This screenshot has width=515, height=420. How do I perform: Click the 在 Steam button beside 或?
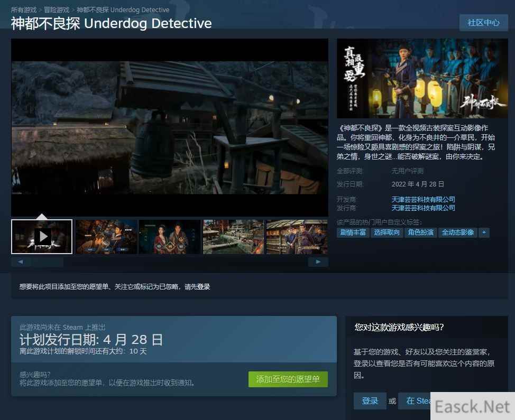415,400
